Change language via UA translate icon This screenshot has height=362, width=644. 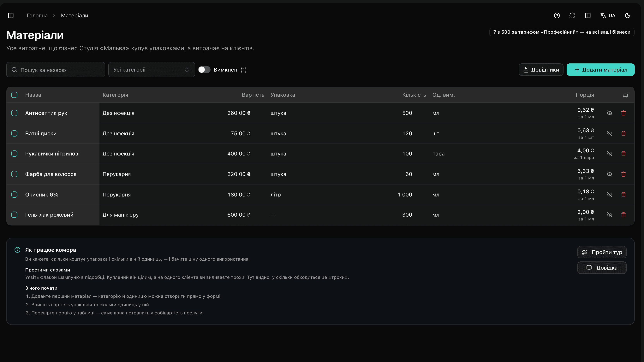(608, 15)
